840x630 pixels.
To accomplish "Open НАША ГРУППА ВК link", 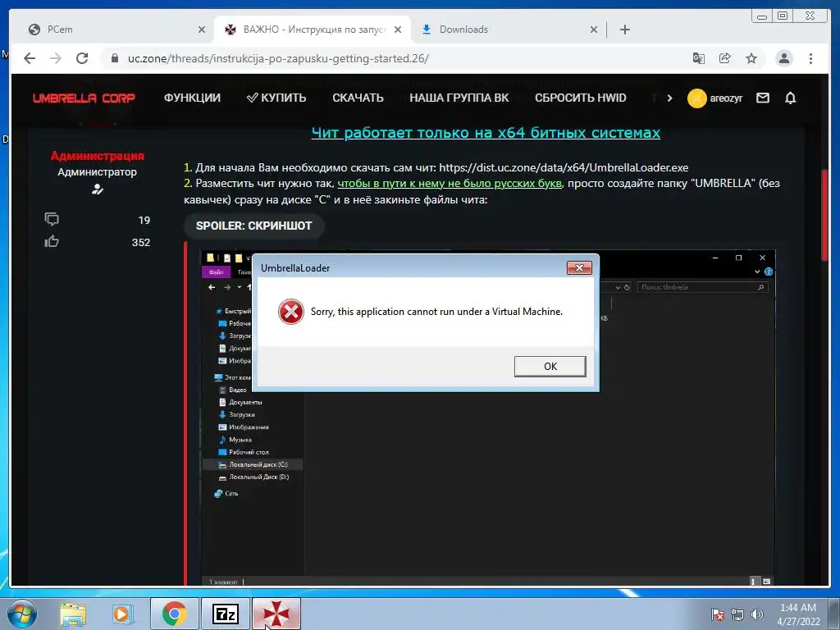I will point(459,98).
